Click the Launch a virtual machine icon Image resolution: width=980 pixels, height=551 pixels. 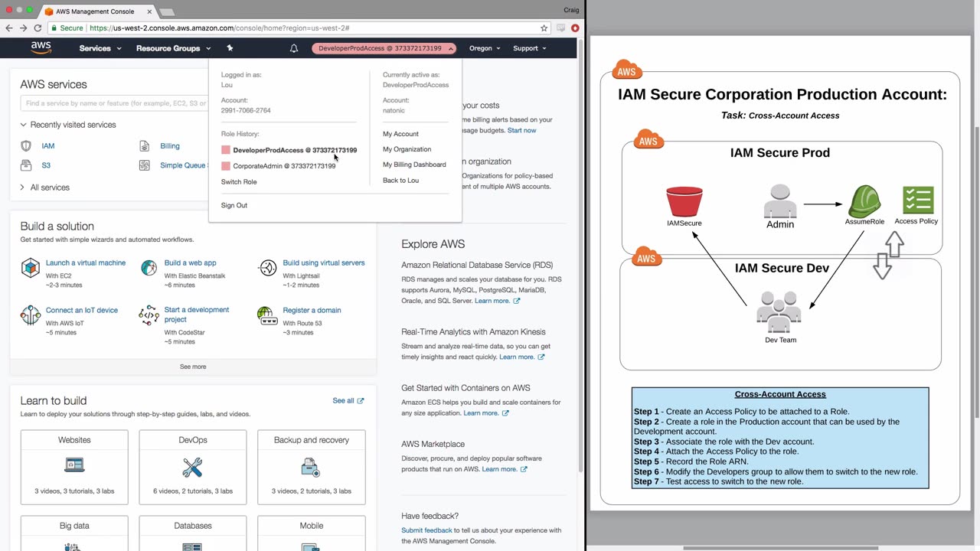(x=30, y=268)
